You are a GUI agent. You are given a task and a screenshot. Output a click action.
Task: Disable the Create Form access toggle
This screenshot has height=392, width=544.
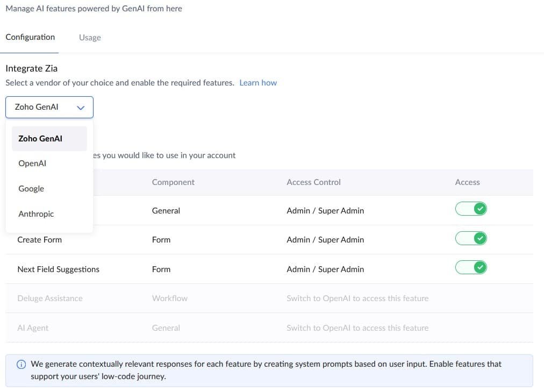pyautogui.click(x=471, y=238)
